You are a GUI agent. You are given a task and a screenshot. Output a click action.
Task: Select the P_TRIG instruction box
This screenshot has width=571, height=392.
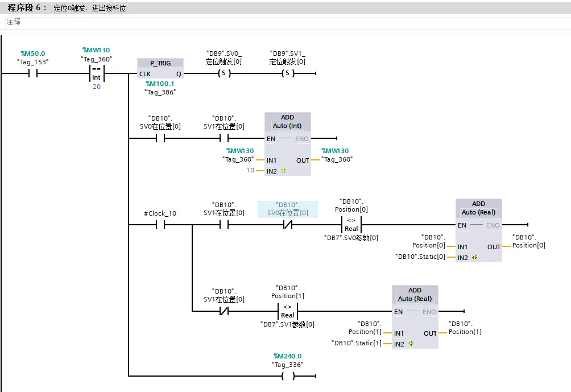[160, 68]
